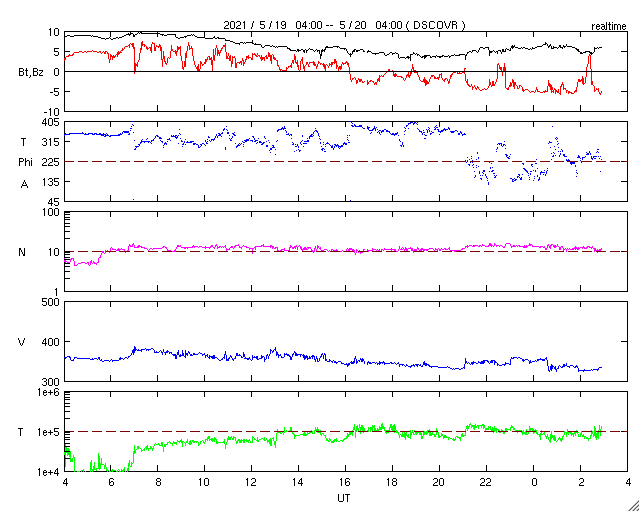Click the window resize grip in the corner
The height and width of the screenshot is (512, 640).
coord(633,505)
